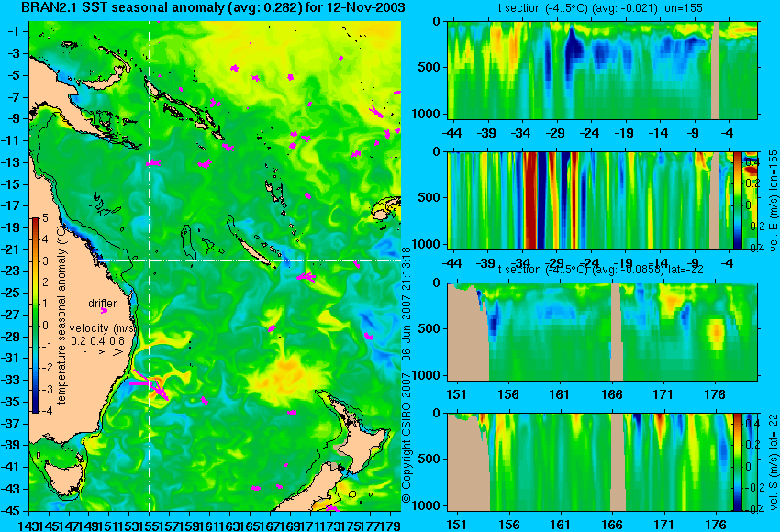This screenshot has width=780, height=532.
Task: Click the BRAN2.1 SST seasonal anomaly title
Action: click(x=214, y=7)
